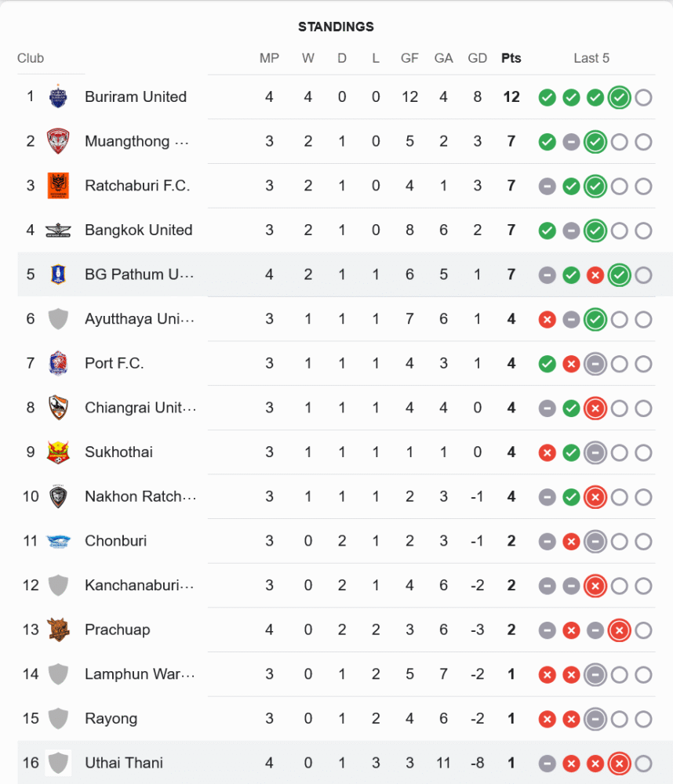The height and width of the screenshot is (784, 673).
Task: Click the Rayong club name
Action: pos(111,718)
